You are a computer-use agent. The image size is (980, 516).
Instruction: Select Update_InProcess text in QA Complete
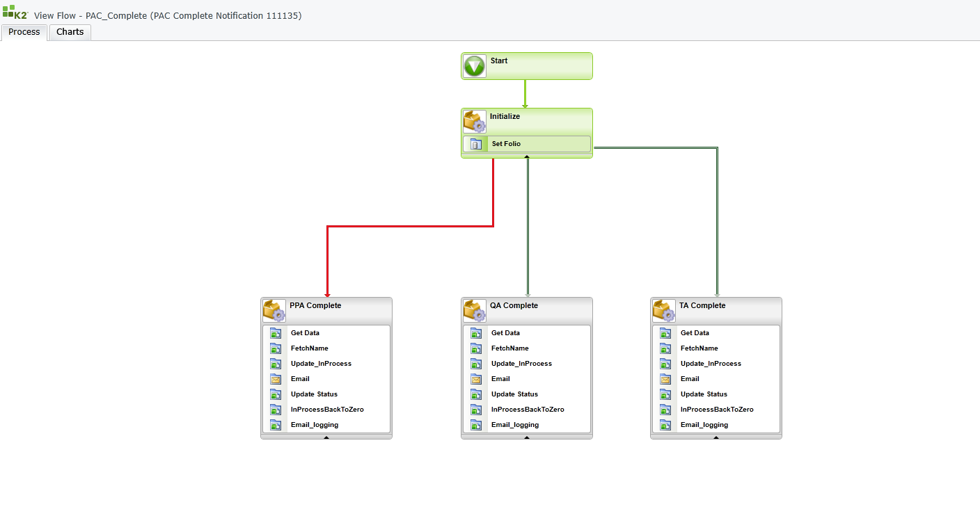click(x=521, y=364)
